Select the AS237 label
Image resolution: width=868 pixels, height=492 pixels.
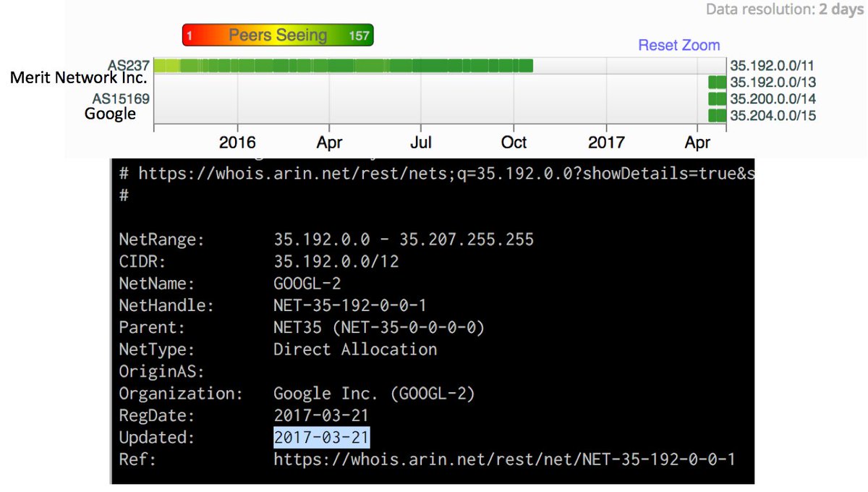tap(128, 65)
